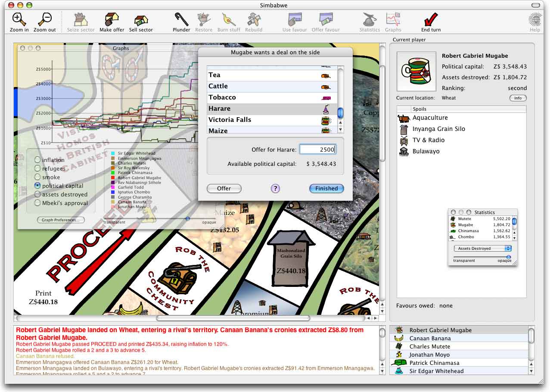Adjust the Graphs transparency slider knob
550x392 pixels.
pyautogui.click(x=187, y=219)
